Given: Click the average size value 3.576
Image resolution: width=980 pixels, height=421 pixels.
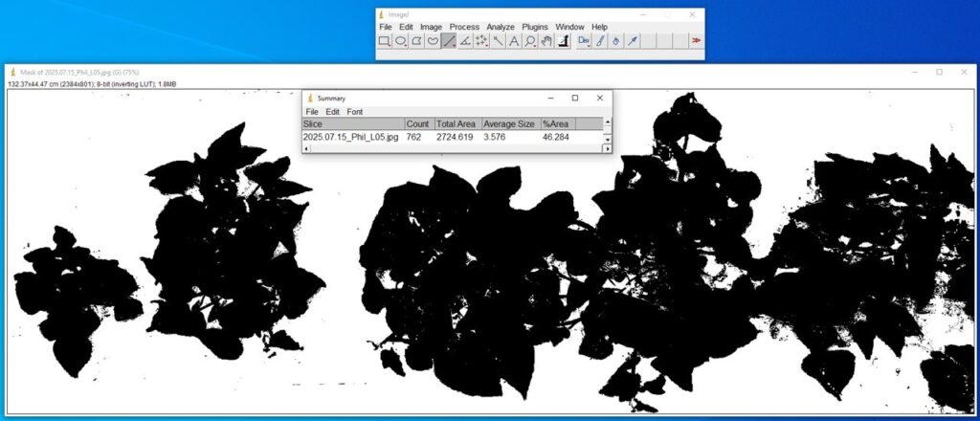Looking at the screenshot, I should point(495,137).
